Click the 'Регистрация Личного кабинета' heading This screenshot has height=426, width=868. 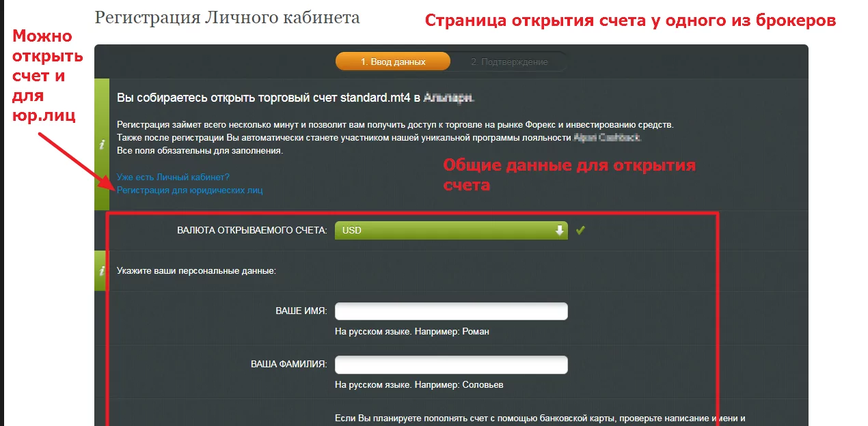coord(227,18)
